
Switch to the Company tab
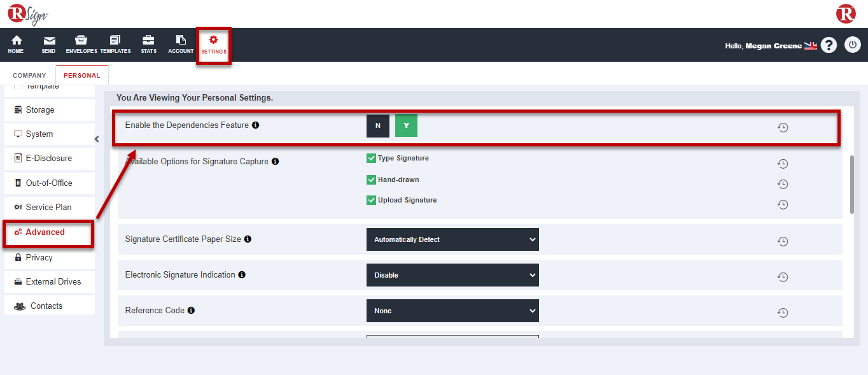(x=29, y=75)
